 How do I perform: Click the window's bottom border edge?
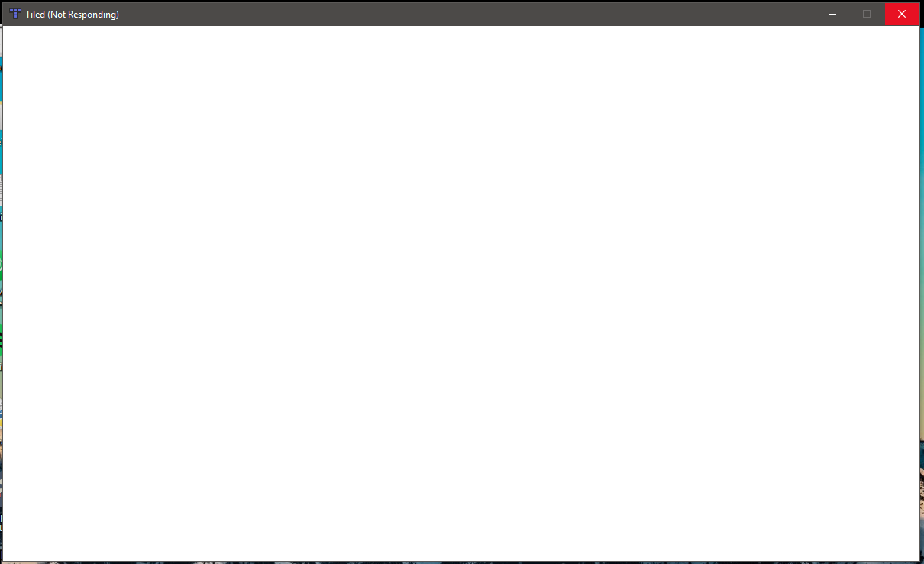(x=461, y=561)
